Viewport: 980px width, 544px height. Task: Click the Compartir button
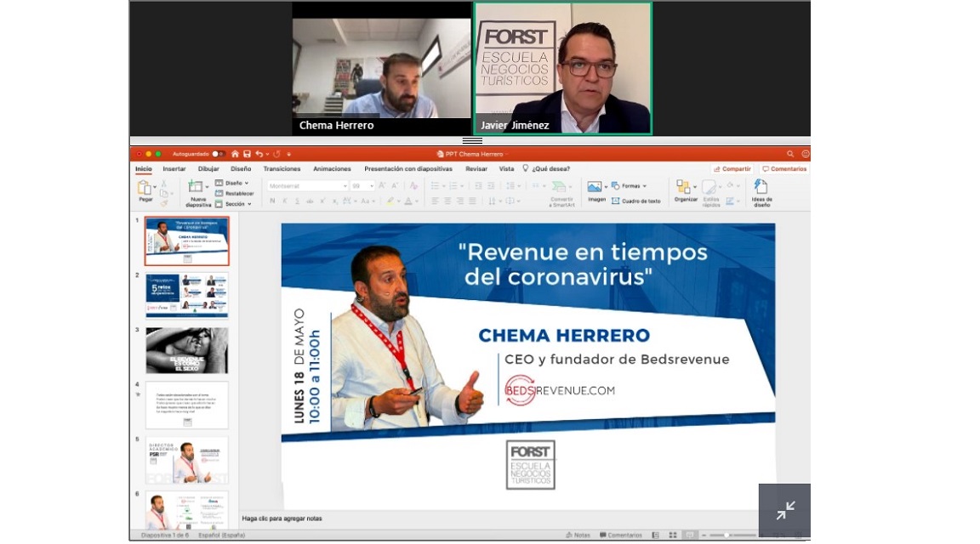[732, 168]
